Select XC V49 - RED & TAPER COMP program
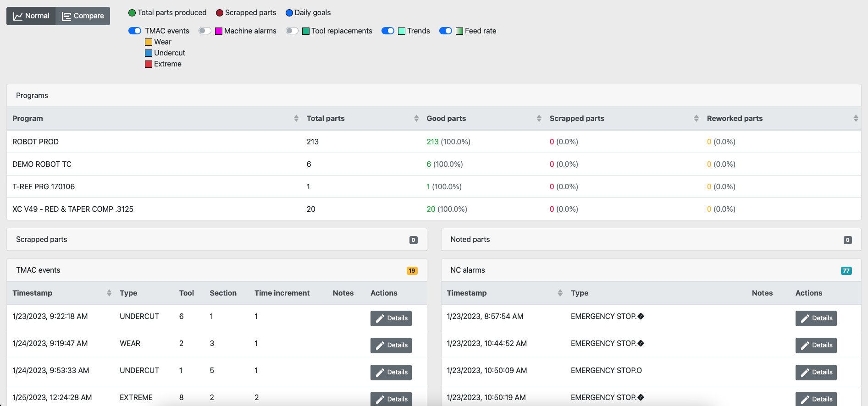Screen dimensions: 868x406 pos(434,209)
